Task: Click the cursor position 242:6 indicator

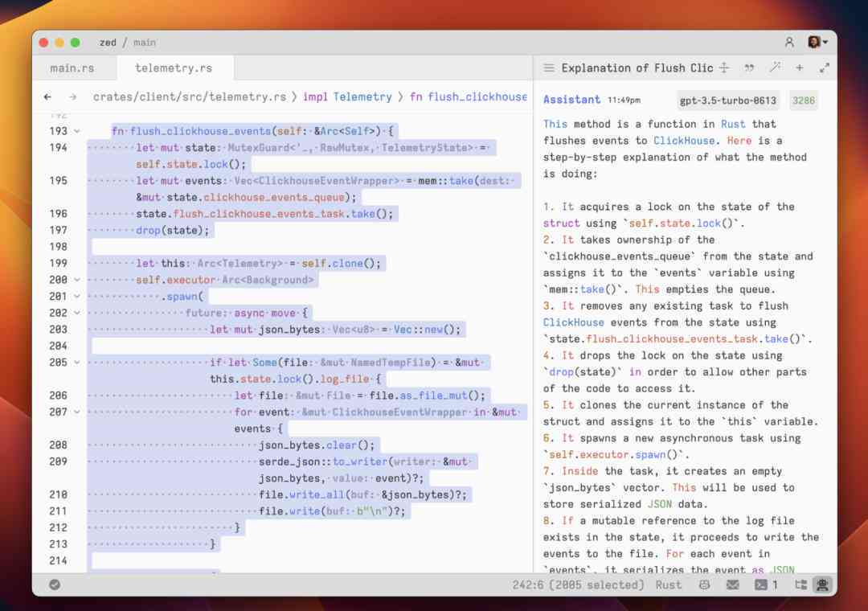Action: pyautogui.click(x=578, y=584)
